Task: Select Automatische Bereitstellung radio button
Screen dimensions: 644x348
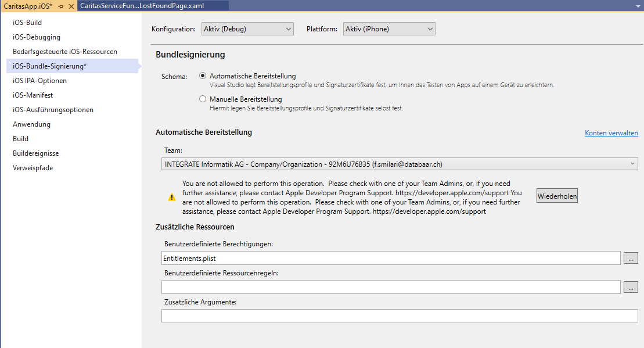Action: (x=203, y=76)
